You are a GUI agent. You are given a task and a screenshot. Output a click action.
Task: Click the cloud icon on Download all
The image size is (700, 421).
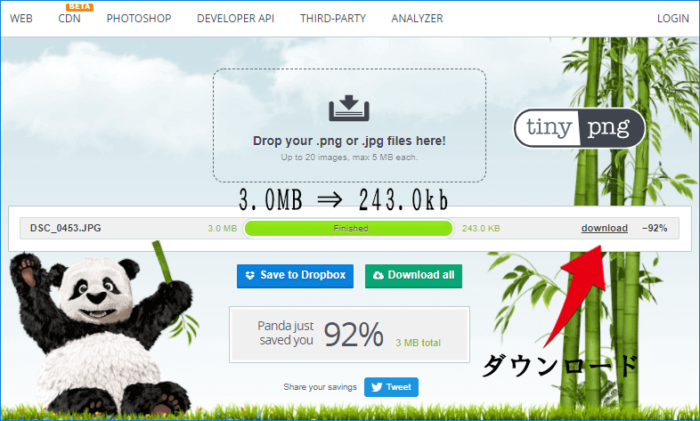(378, 276)
